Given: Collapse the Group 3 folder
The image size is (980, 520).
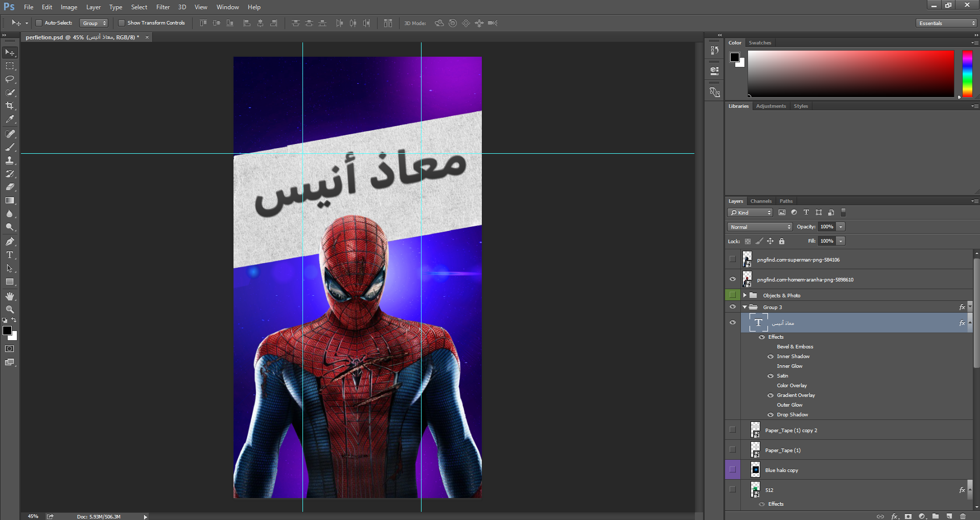Looking at the screenshot, I should pos(744,307).
